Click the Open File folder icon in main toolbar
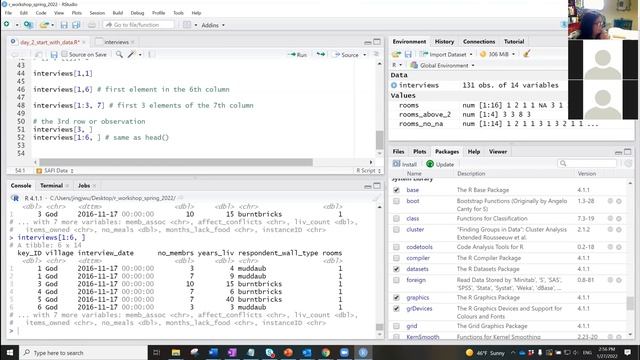The height and width of the screenshot is (360, 640). pyautogui.click(x=44, y=25)
